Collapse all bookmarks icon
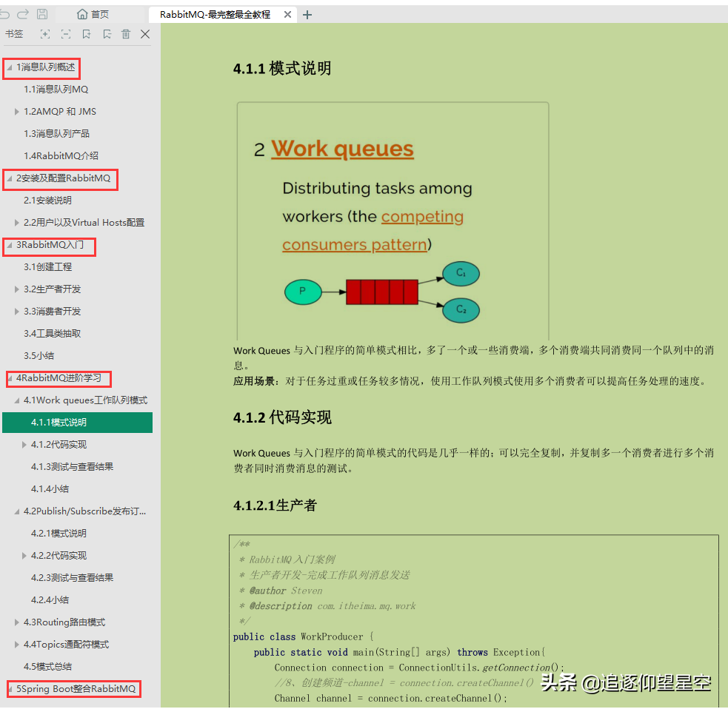 [x=66, y=34]
